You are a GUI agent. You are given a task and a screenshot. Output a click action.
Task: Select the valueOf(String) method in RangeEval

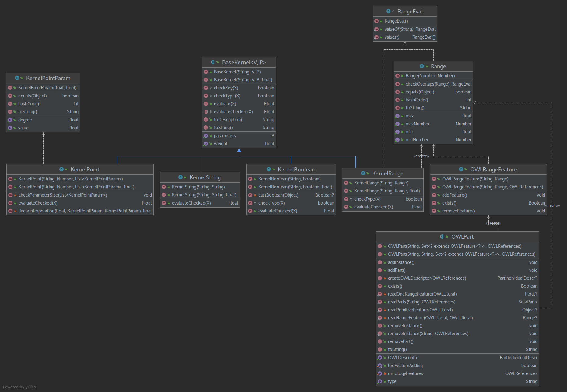tap(399, 29)
